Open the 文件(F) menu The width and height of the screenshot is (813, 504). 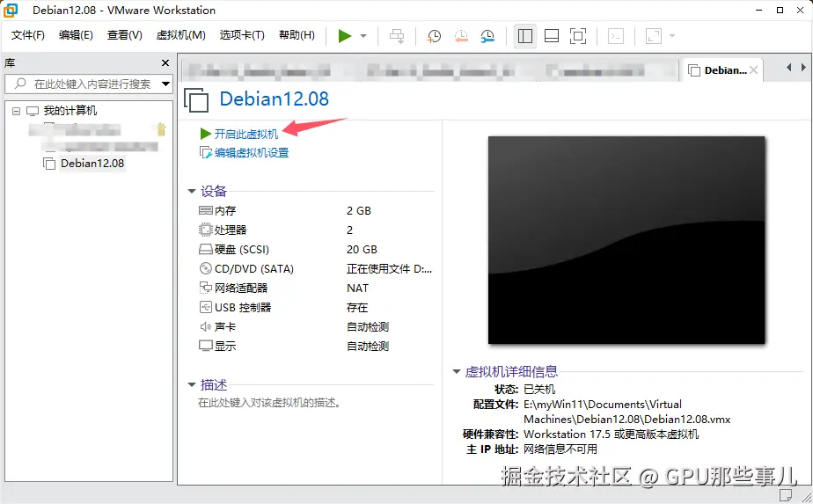tap(28, 34)
